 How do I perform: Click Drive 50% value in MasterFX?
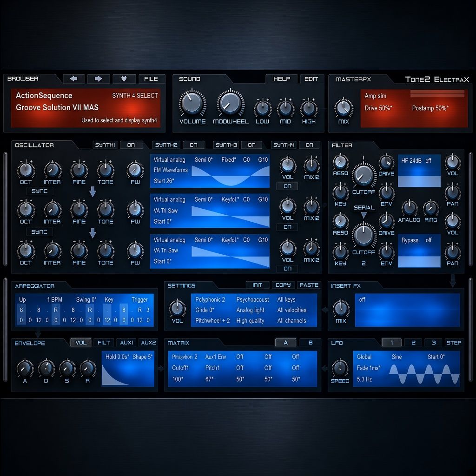[x=378, y=108]
